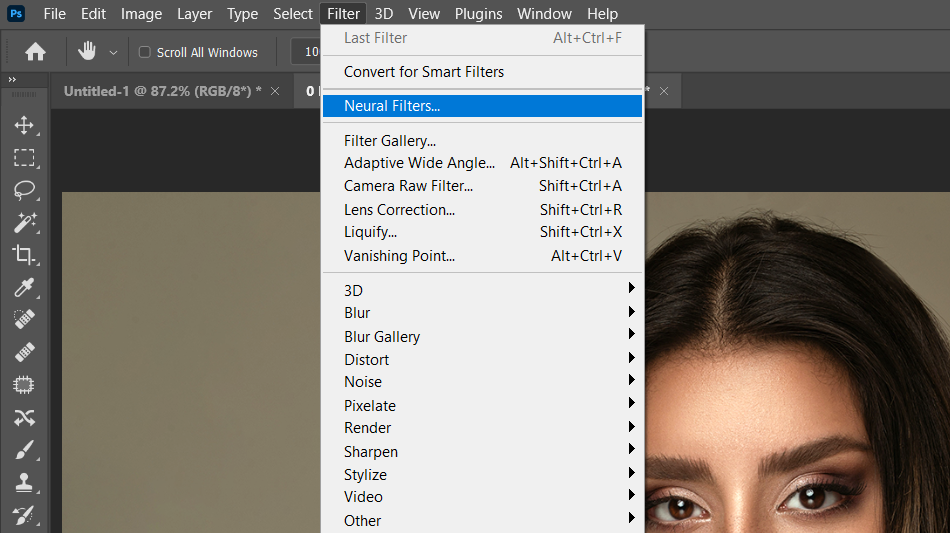This screenshot has height=533, width=950.
Task: Close the Untitled-1 document tab
Action: [275, 91]
